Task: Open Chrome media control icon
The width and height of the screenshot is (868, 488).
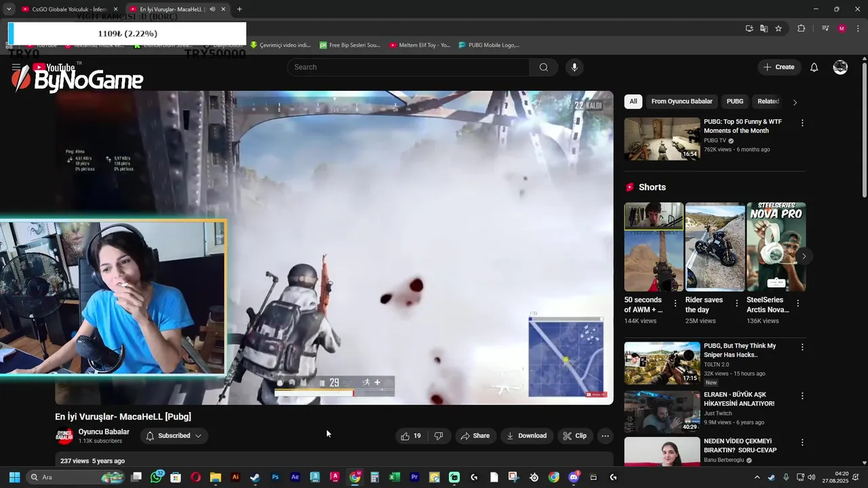Action: click(x=825, y=28)
